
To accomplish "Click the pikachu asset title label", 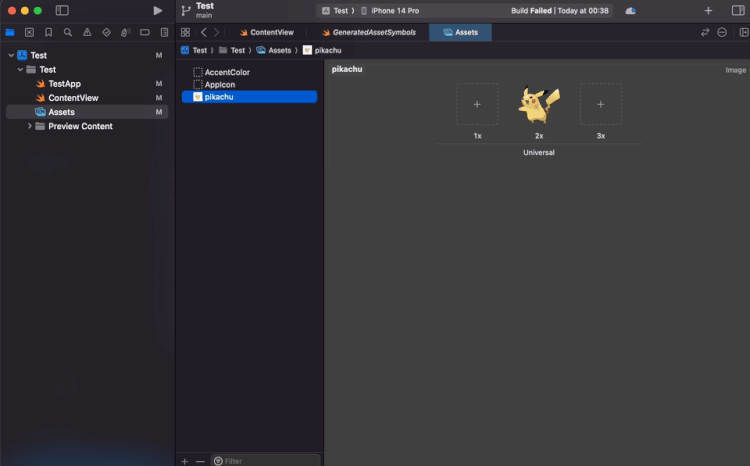I will (347, 69).
